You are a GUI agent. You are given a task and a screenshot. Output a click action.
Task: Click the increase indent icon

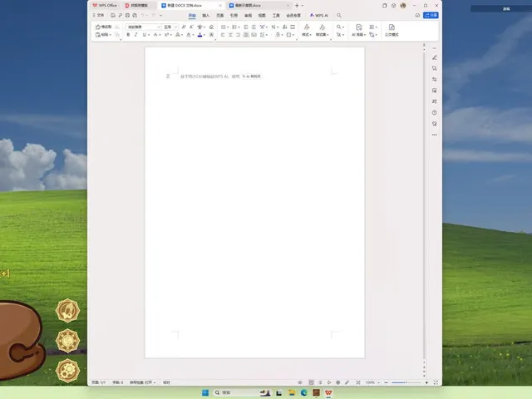click(x=254, y=27)
